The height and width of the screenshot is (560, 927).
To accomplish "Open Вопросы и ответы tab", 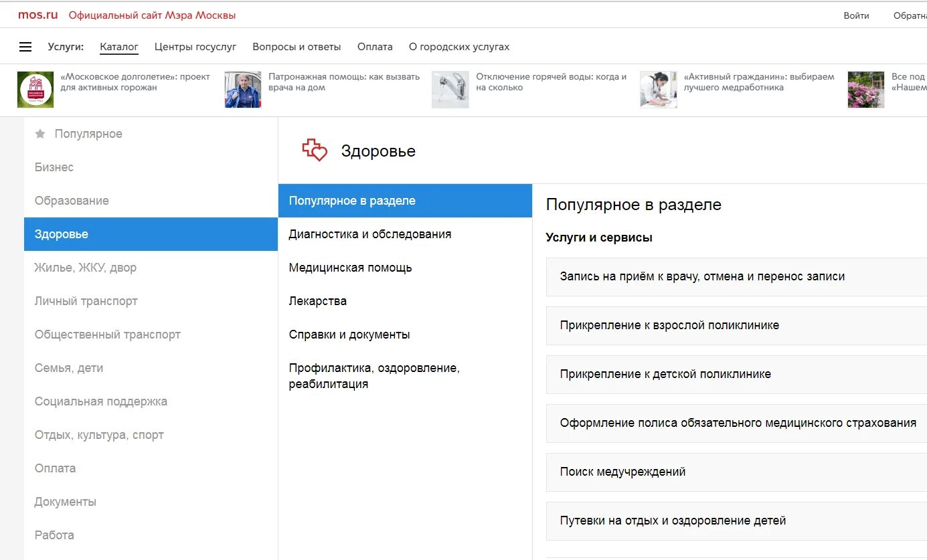I will click(x=297, y=47).
